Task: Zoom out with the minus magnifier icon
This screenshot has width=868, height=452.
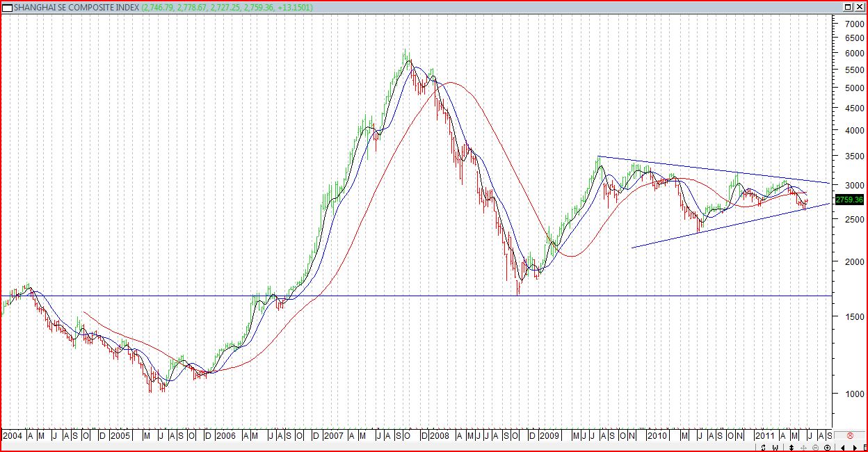Action: 815,447
